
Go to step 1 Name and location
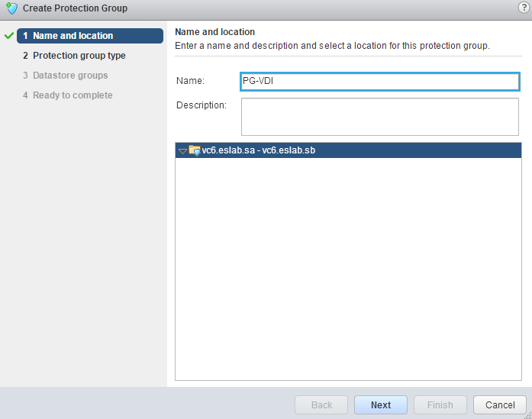[73, 36]
